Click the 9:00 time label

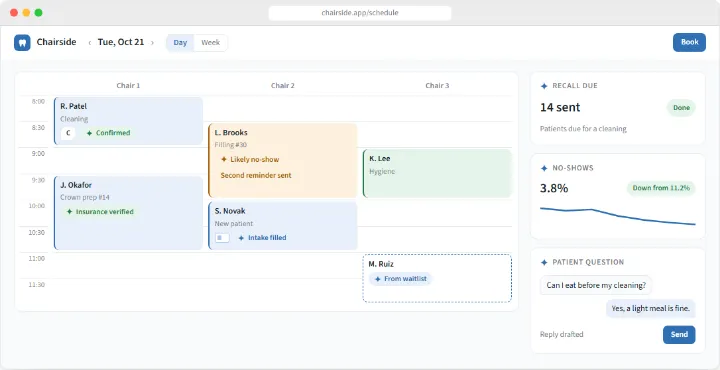[x=38, y=154]
